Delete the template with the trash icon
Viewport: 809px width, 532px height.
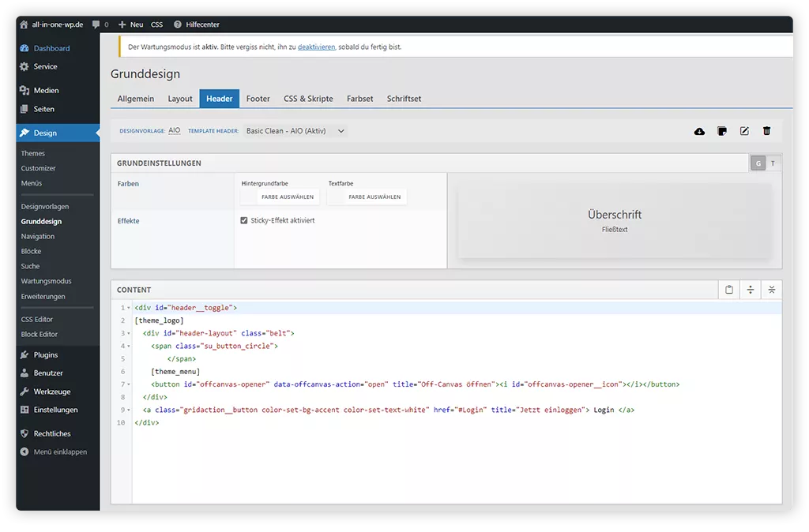click(x=766, y=131)
